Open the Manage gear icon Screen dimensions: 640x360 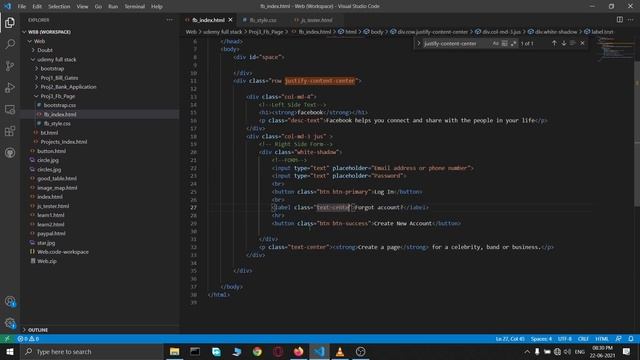coord(10,323)
